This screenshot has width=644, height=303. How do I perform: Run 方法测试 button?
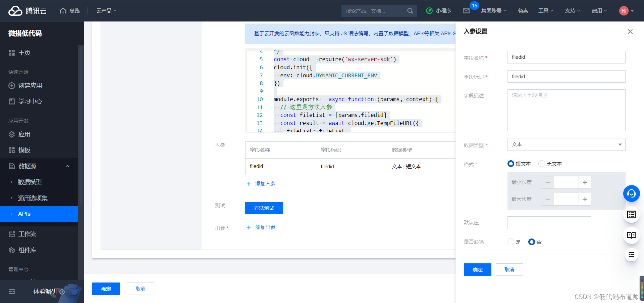click(x=264, y=208)
